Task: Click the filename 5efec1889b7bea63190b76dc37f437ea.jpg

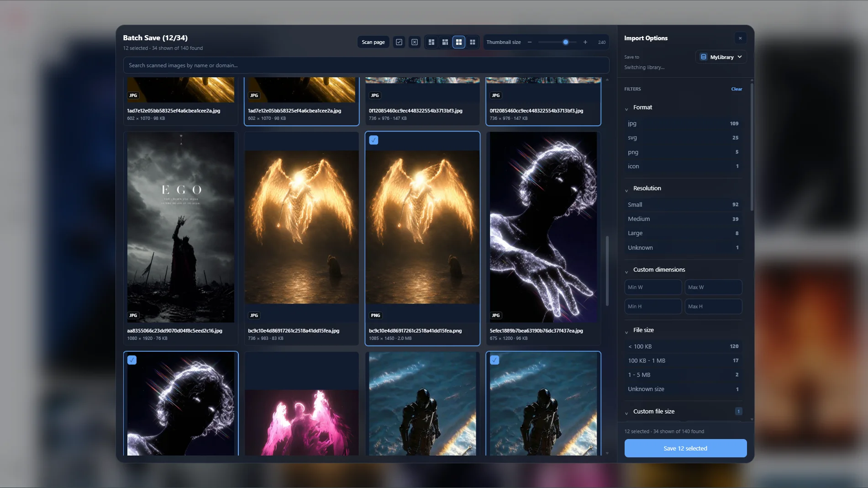Action: pyautogui.click(x=536, y=331)
